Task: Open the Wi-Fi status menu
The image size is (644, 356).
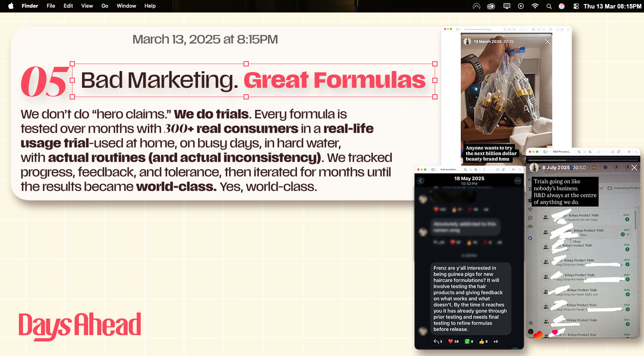Action: click(535, 6)
